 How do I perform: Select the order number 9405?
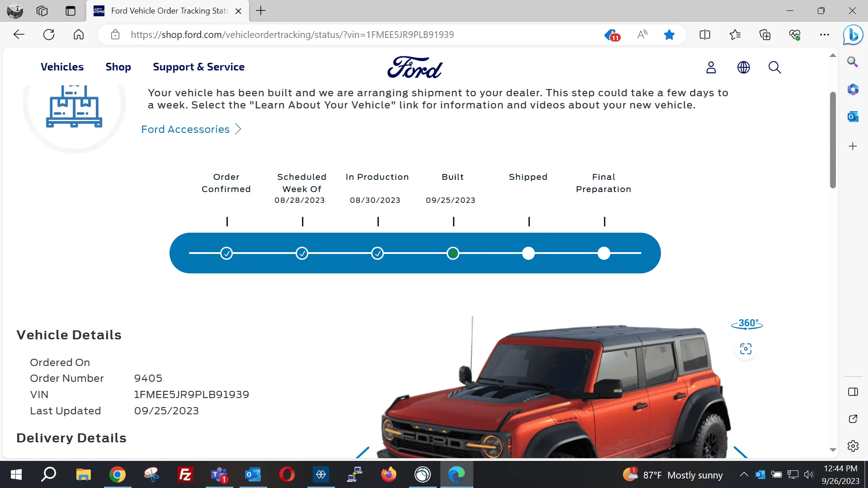pos(148,378)
